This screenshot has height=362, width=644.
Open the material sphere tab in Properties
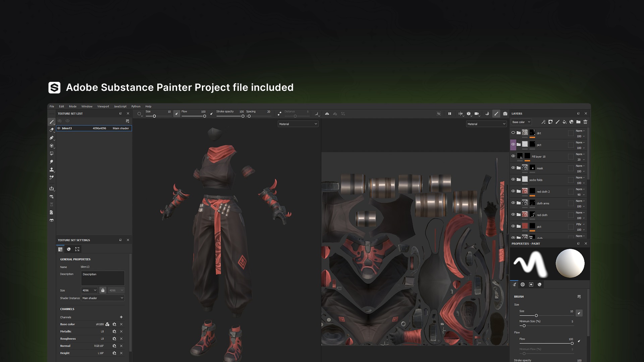click(x=539, y=284)
